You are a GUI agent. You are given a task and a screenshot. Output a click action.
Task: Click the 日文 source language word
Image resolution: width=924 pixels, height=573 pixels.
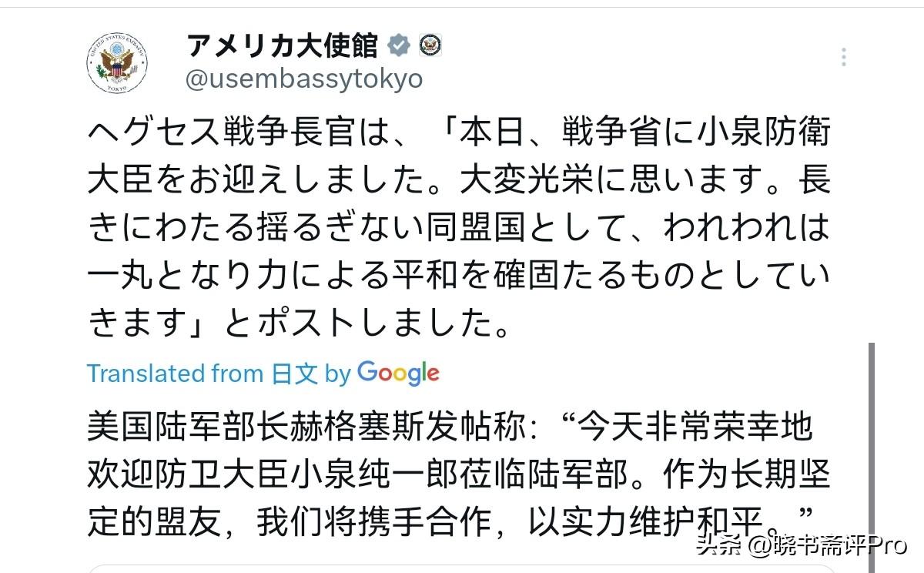point(295,374)
